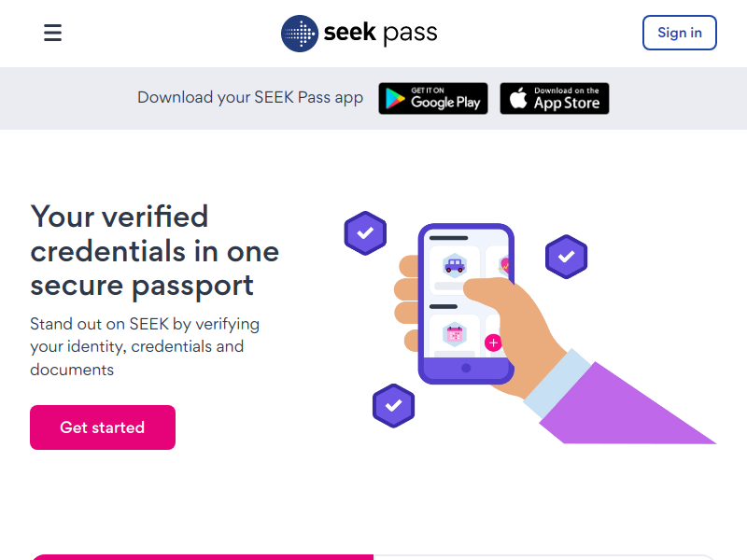The image size is (747, 560).
Task: Click the "Your verified credentials" headline
Action: click(155, 251)
